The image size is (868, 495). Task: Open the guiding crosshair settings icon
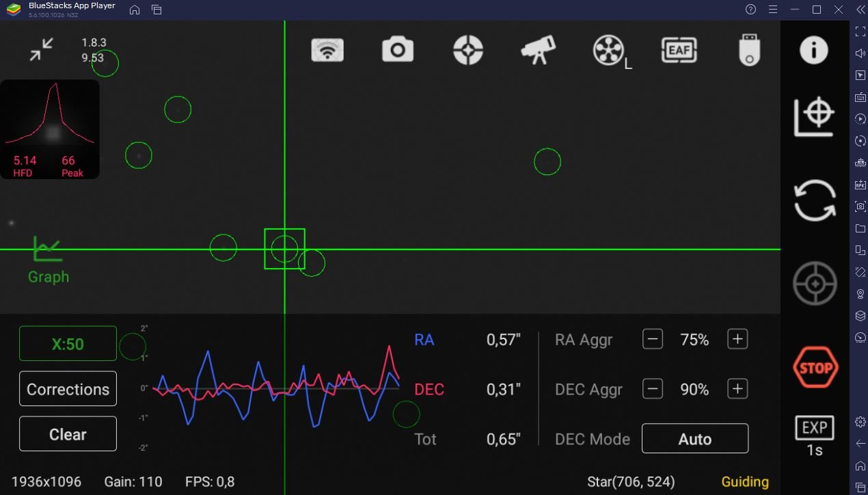coord(468,50)
